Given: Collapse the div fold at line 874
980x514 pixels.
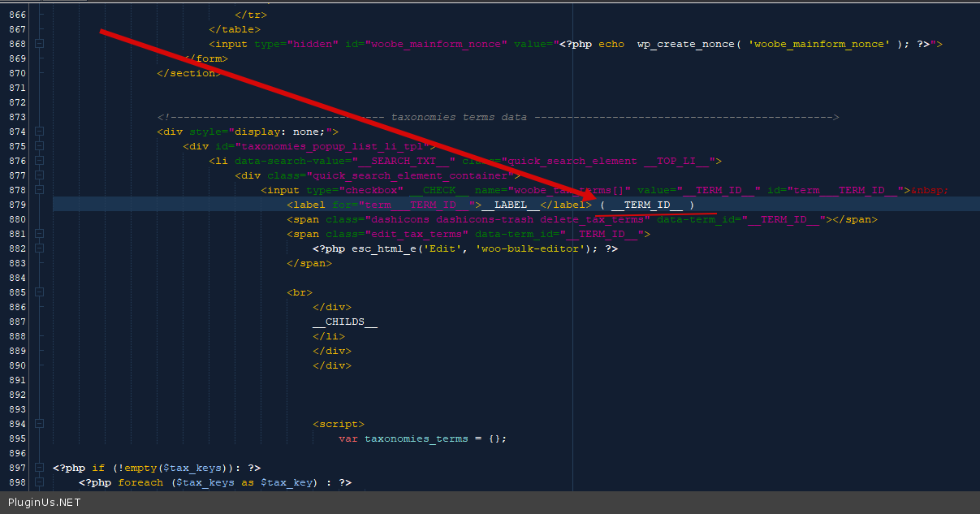Looking at the screenshot, I should point(40,132).
